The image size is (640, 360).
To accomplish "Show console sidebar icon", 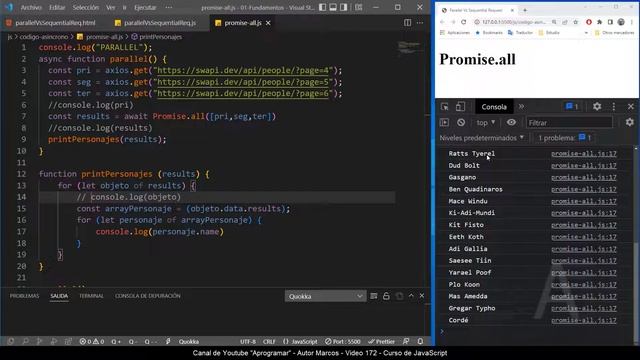I will point(444,122).
